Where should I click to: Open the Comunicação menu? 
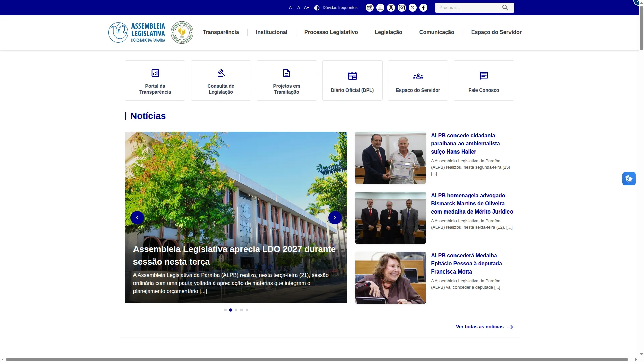click(437, 32)
